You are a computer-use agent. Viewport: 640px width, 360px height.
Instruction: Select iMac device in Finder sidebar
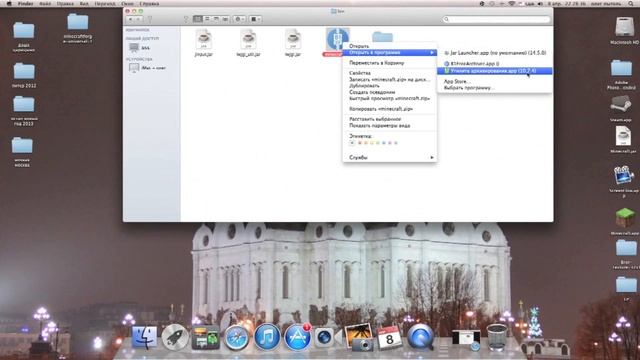(147, 68)
